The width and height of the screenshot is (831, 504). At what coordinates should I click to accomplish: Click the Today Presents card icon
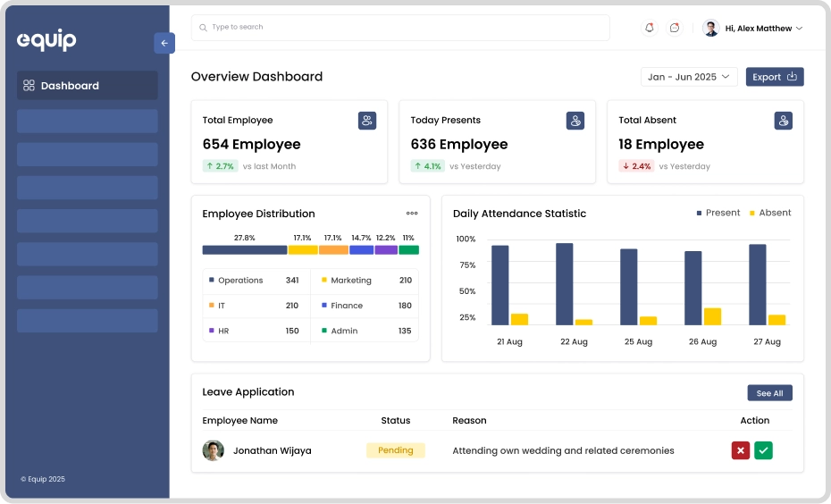(x=575, y=121)
